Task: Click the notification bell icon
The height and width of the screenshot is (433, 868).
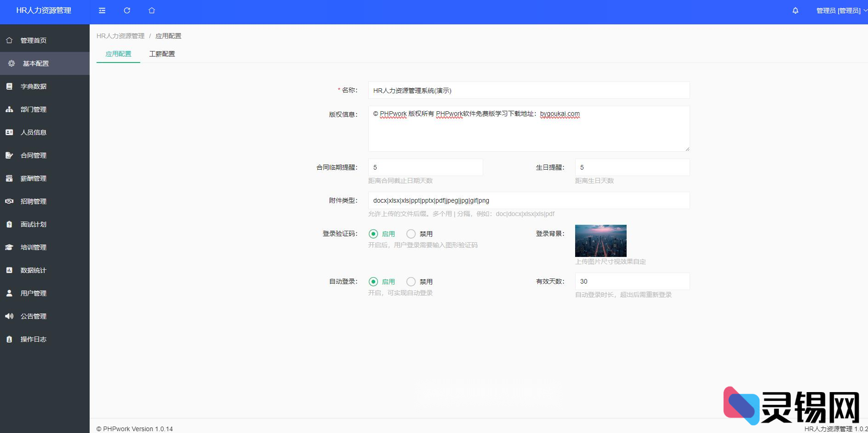Action: 795,10
